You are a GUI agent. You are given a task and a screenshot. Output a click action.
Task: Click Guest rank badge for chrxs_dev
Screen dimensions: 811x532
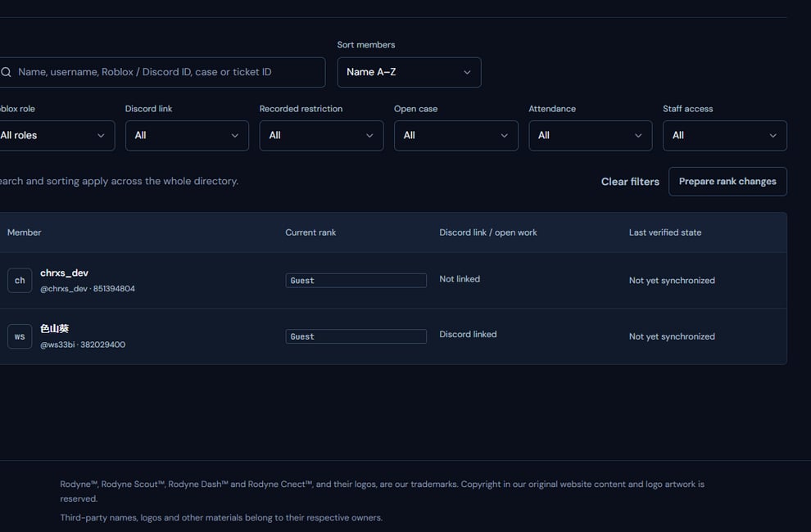[x=356, y=280]
